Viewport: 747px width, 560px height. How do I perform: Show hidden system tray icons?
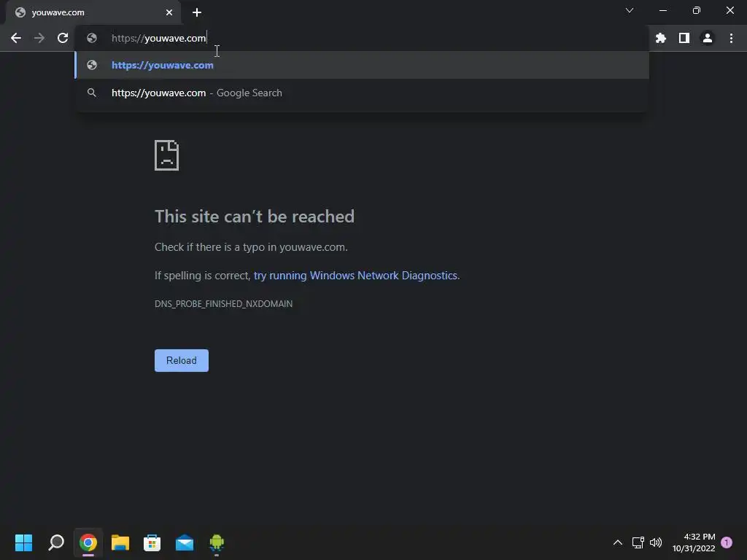pos(617,542)
